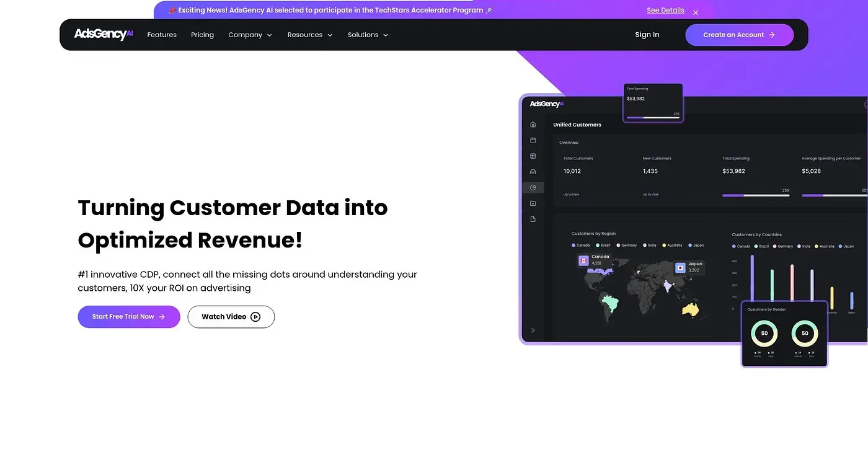Viewport: 868px width, 452px height.
Task: Click the headline Turning Customer Data into Optimized Revenue
Action: coord(232,224)
